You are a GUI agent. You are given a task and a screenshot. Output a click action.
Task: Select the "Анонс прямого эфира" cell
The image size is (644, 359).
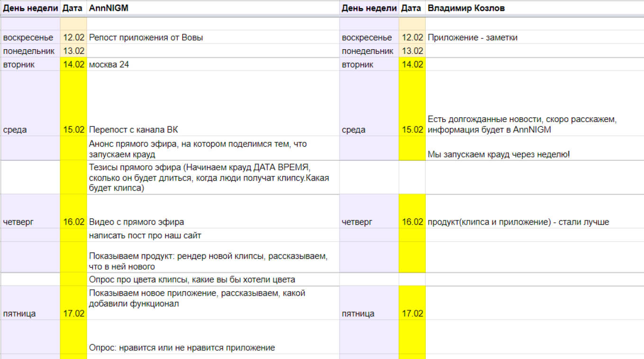213,149
